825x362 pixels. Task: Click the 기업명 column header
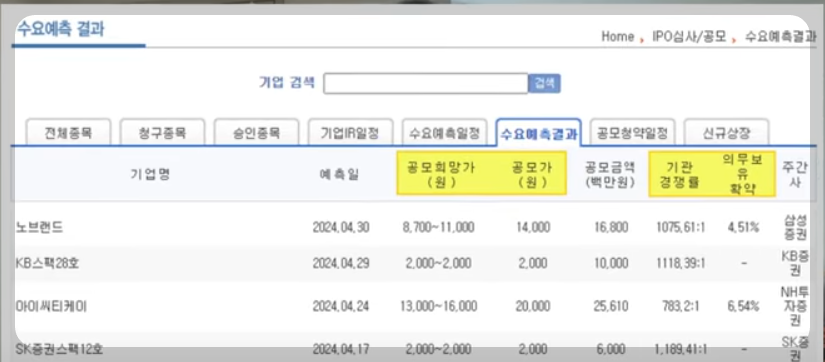(x=150, y=174)
